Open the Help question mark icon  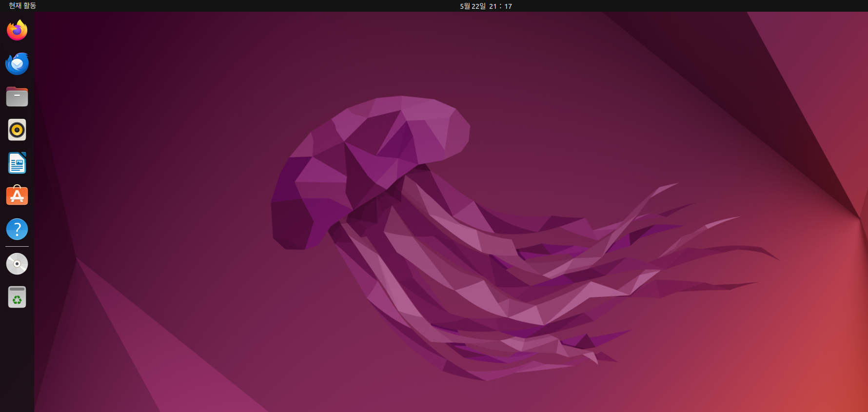(17, 229)
